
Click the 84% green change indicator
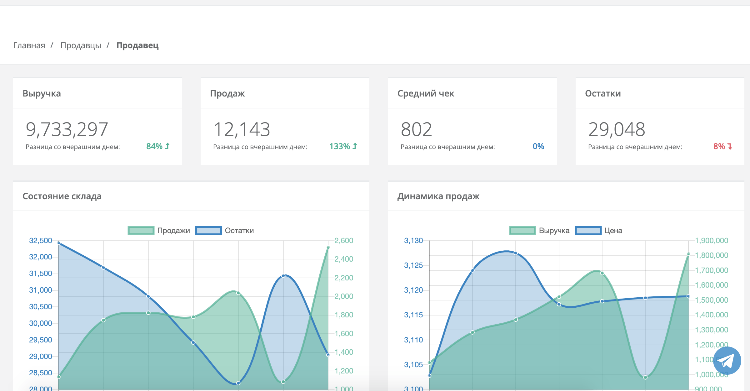[x=158, y=146]
